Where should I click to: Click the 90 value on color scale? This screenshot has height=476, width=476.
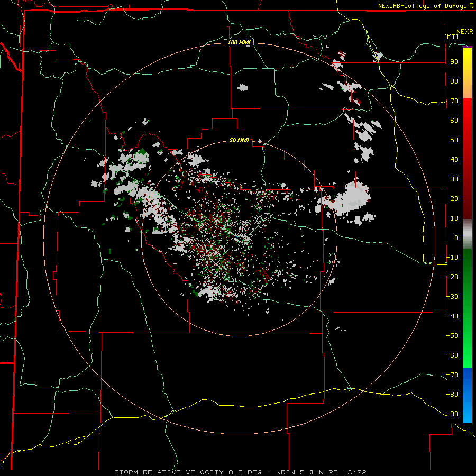click(x=454, y=62)
